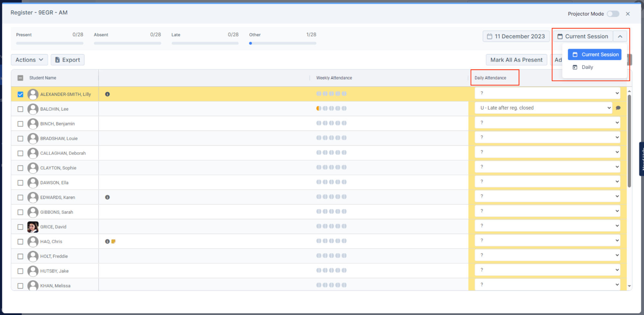The width and height of the screenshot is (644, 315).
Task: Click the Export button
Action: pos(68,60)
